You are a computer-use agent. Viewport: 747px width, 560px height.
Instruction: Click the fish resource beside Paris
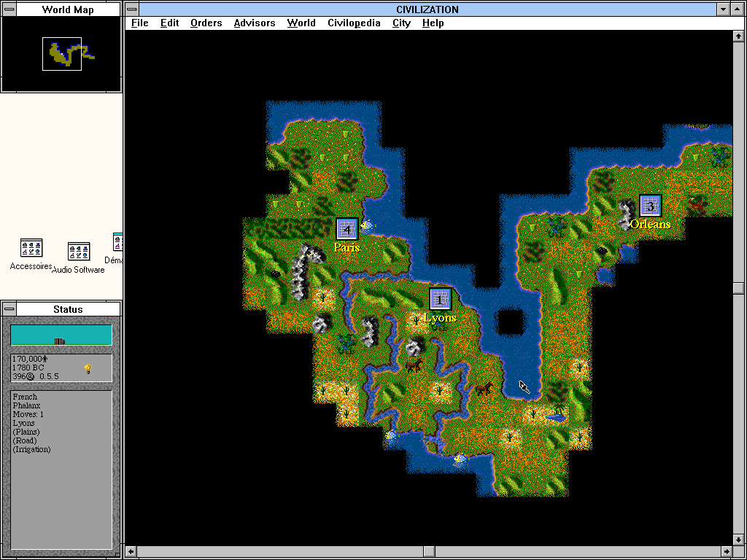[368, 225]
